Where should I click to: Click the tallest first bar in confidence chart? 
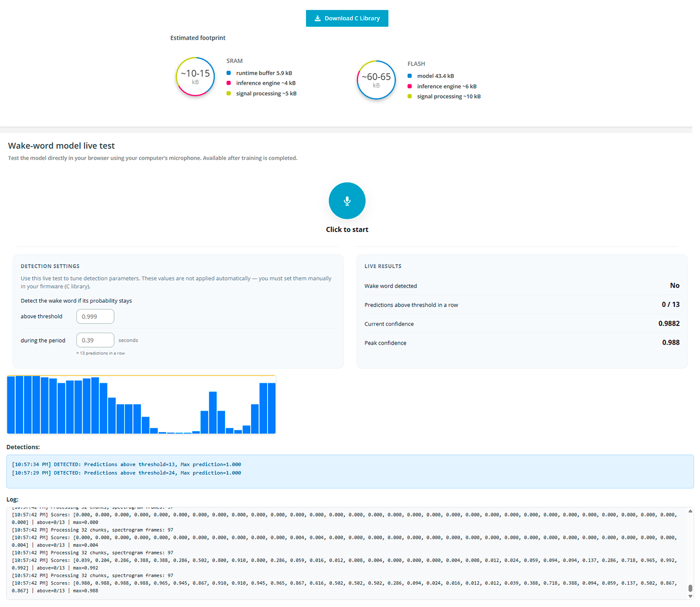point(11,404)
